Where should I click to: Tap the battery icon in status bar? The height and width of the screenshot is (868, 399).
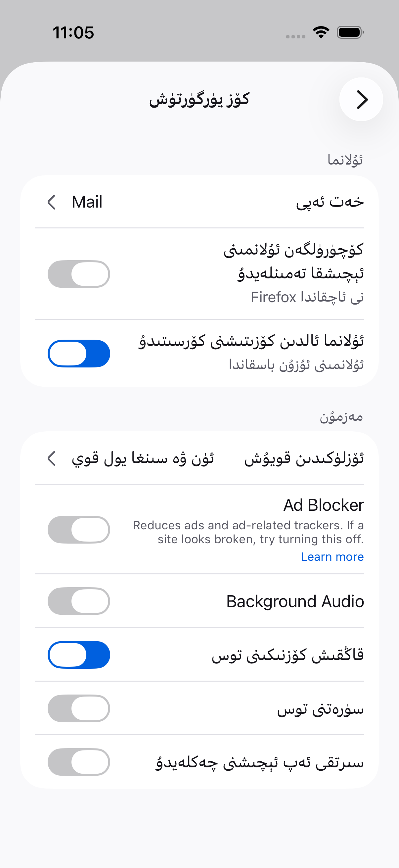[350, 32]
